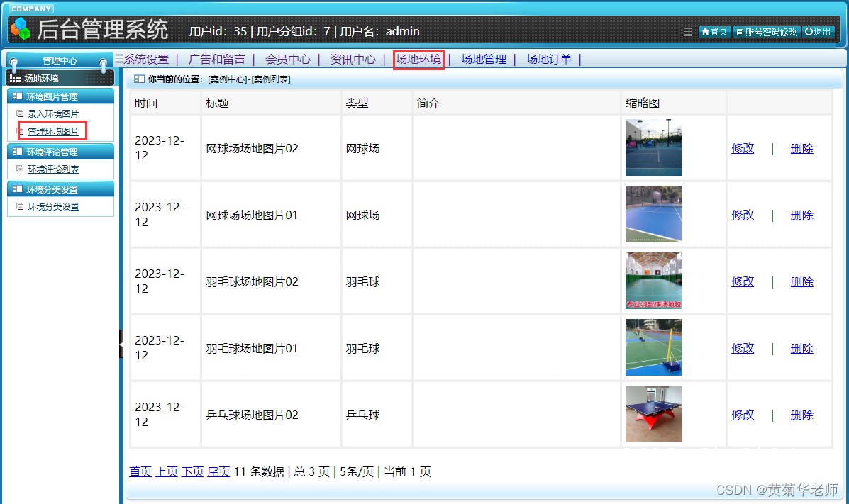Open thumbnail of 网球场场地图片01
Image resolution: width=849 pixels, height=504 pixels.
(x=653, y=214)
